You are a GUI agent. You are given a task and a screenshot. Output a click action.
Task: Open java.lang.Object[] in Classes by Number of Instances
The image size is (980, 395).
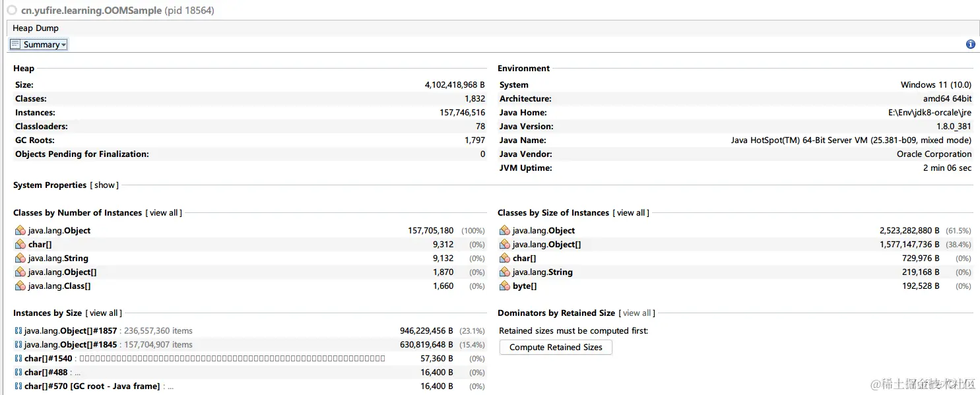(63, 272)
